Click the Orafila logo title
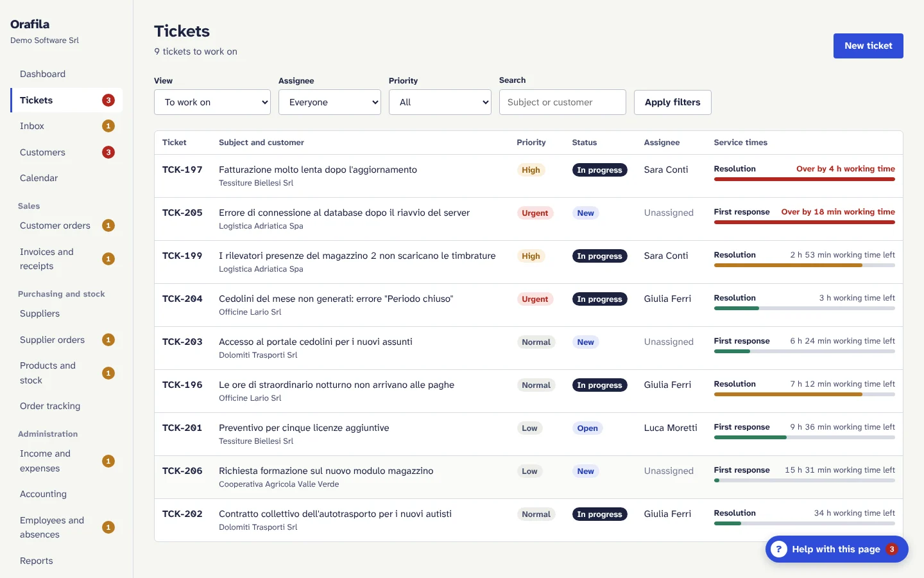Viewport: 924px width, 578px height. click(30, 24)
